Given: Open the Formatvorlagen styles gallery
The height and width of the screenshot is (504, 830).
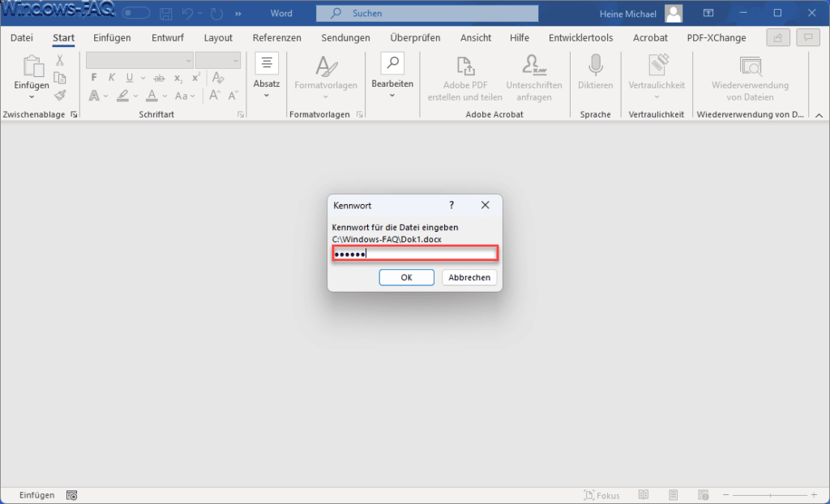Looking at the screenshot, I should (x=326, y=77).
